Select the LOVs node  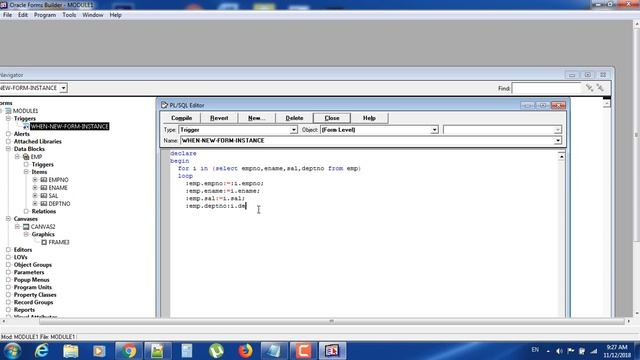pos(20,257)
